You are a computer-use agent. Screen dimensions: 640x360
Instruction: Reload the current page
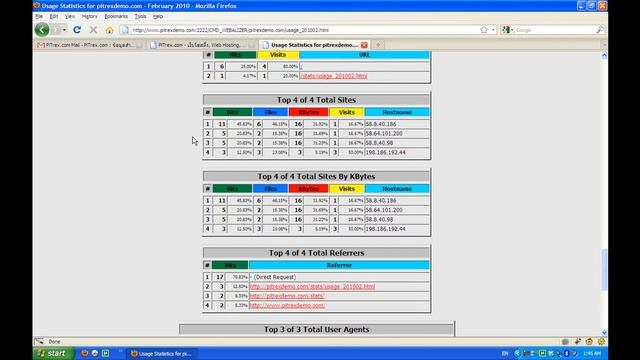point(77,30)
